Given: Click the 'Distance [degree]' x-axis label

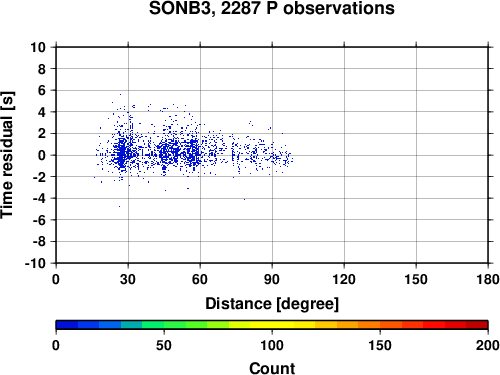Looking at the screenshot, I should pyautogui.click(x=272, y=304).
